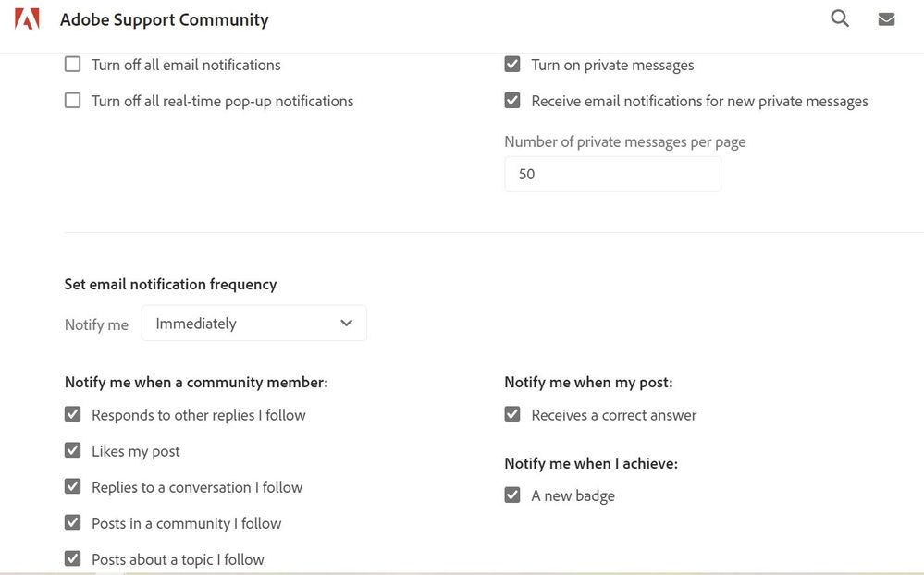Image resolution: width=924 pixels, height=575 pixels.
Task: Check Turn off all email notifications
Action: tap(72, 65)
